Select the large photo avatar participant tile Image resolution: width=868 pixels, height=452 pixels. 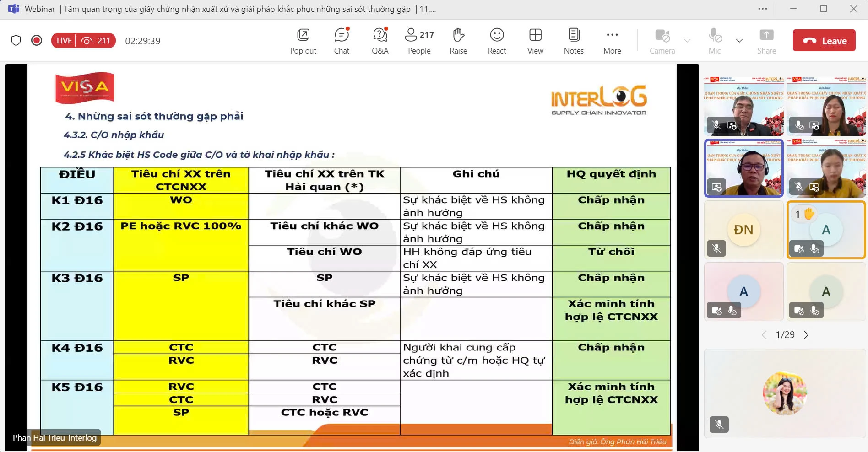pos(785,393)
